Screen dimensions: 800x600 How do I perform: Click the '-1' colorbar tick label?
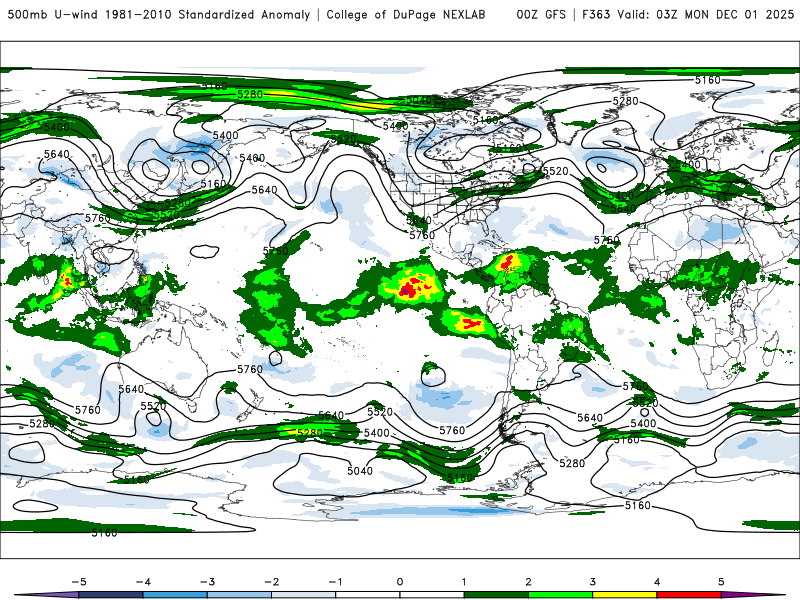pos(335,582)
